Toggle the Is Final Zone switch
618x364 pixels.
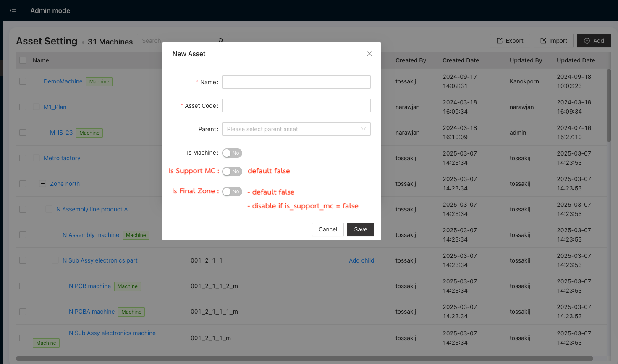232,192
